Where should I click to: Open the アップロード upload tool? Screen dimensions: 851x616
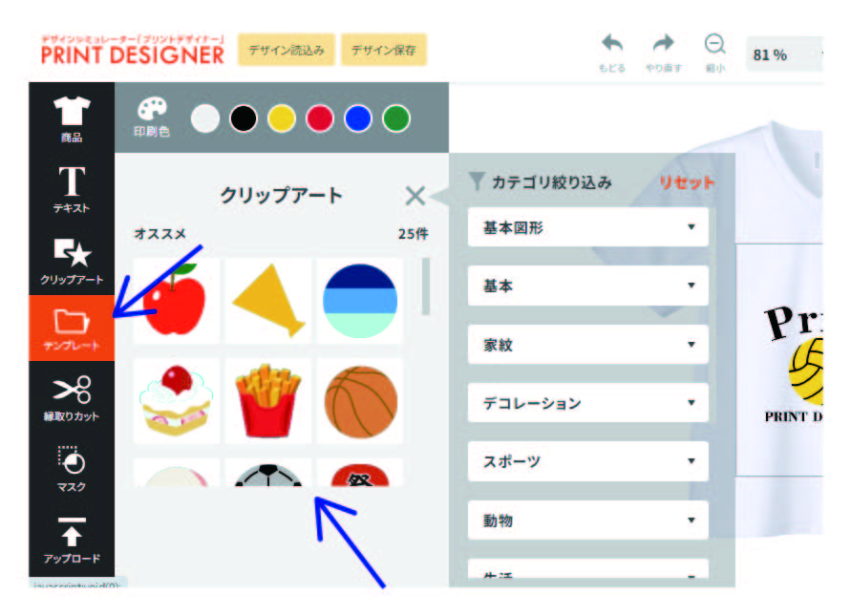click(72, 539)
